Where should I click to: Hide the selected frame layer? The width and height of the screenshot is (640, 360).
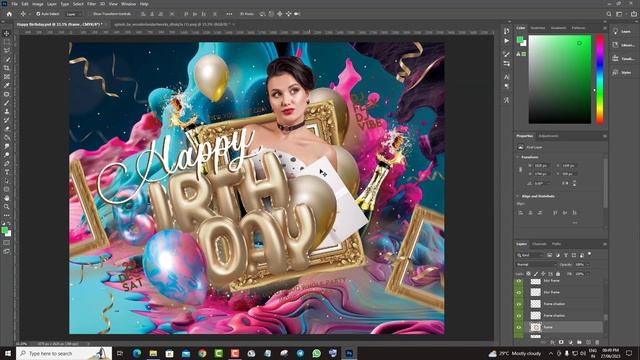[519, 327]
